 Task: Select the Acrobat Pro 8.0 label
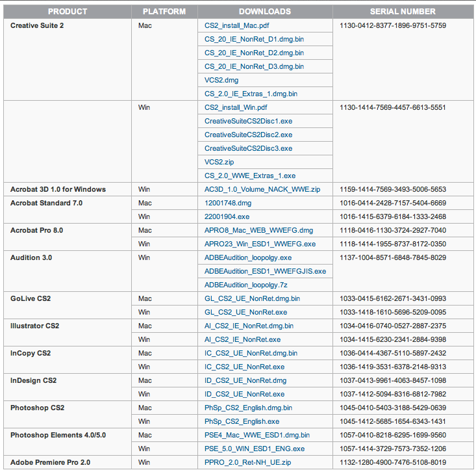click(37, 231)
